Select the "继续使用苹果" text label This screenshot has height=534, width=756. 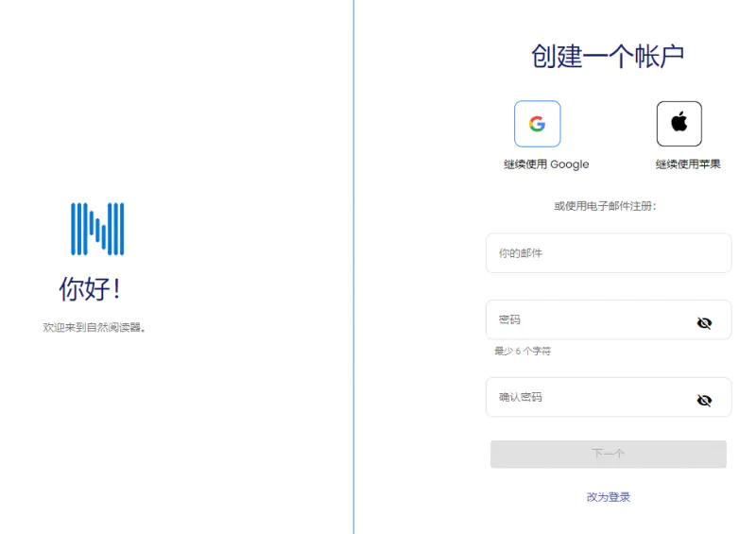[688, 164]
